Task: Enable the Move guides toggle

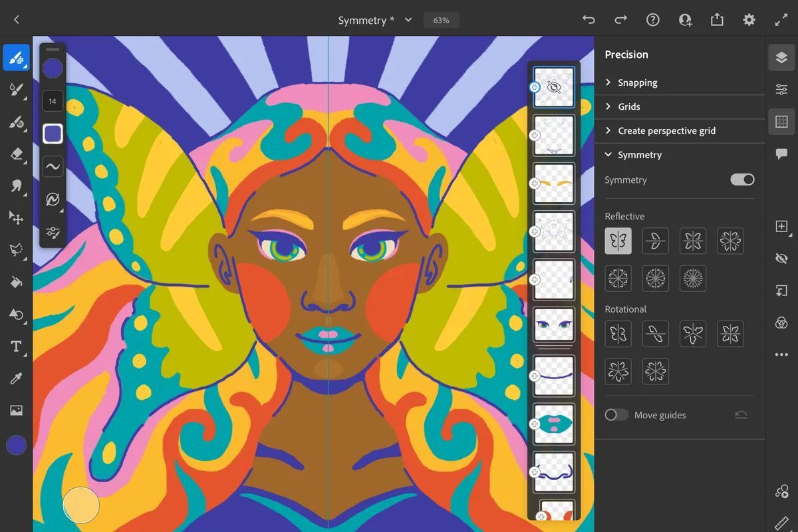Action: coord(616,414)
